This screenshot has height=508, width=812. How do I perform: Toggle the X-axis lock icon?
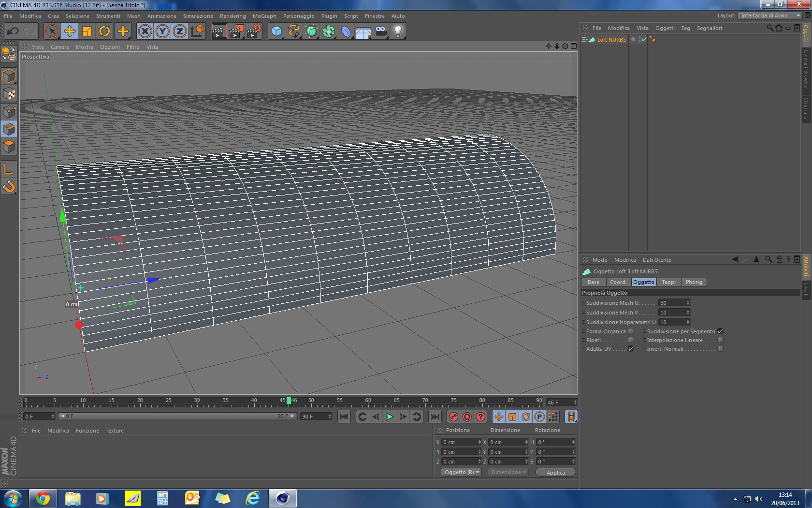145,31
